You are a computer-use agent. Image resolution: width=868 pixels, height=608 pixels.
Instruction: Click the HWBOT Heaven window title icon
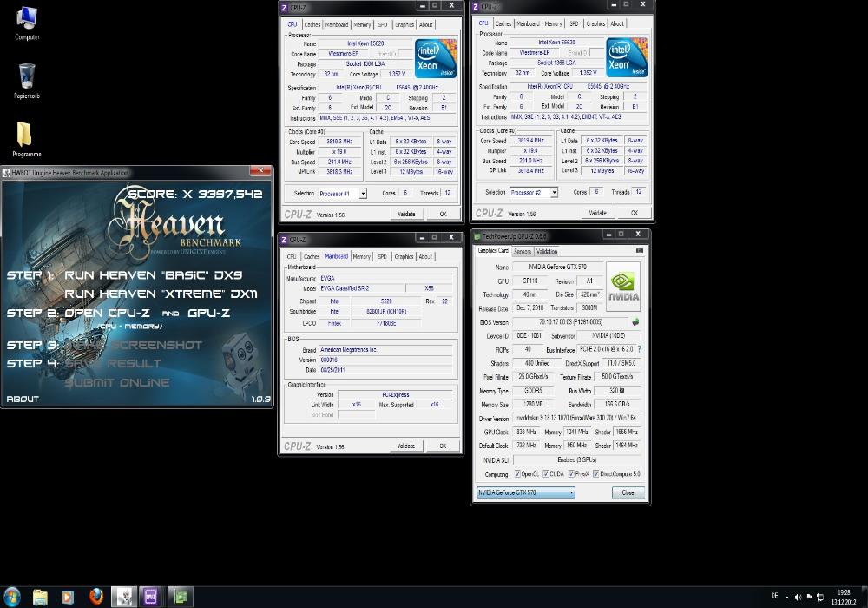pos(7,173)
